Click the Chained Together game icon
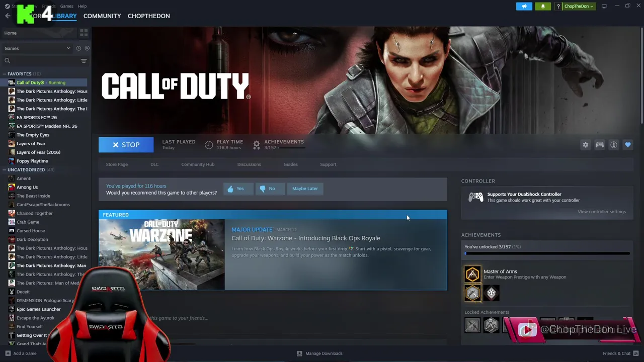The height and width of the screenshot is (362, 644). pyautogui.click(x=12, y=213)
